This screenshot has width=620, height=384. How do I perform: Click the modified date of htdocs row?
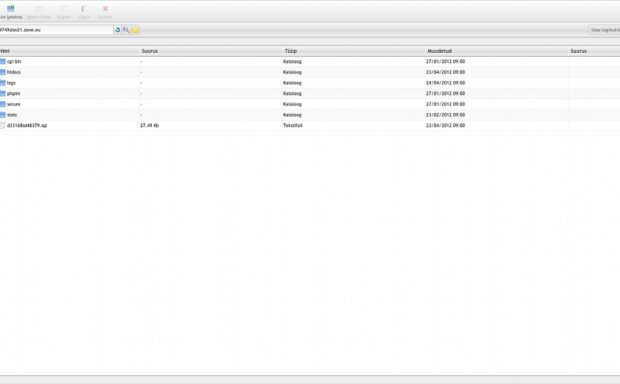coord(445,72)
